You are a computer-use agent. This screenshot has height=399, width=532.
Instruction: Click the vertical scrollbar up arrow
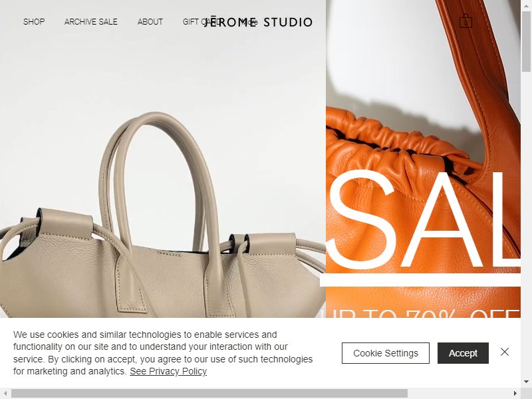click(526, 5)
